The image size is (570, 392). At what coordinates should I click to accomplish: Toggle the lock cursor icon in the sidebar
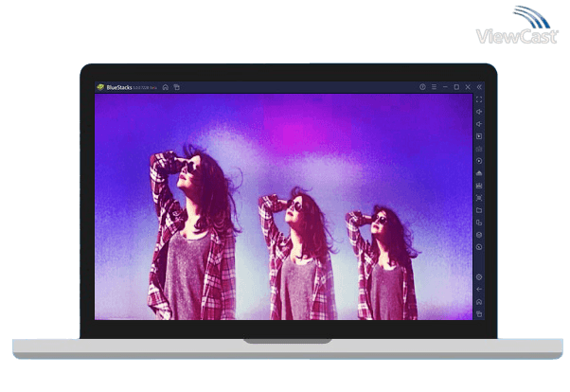[479, 136]
